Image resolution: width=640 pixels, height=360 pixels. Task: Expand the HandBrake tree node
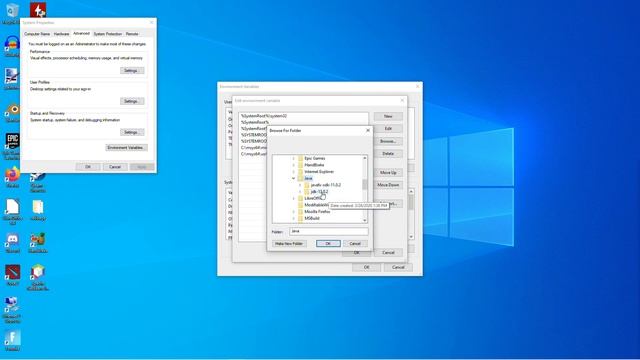[x=293, y=165]
